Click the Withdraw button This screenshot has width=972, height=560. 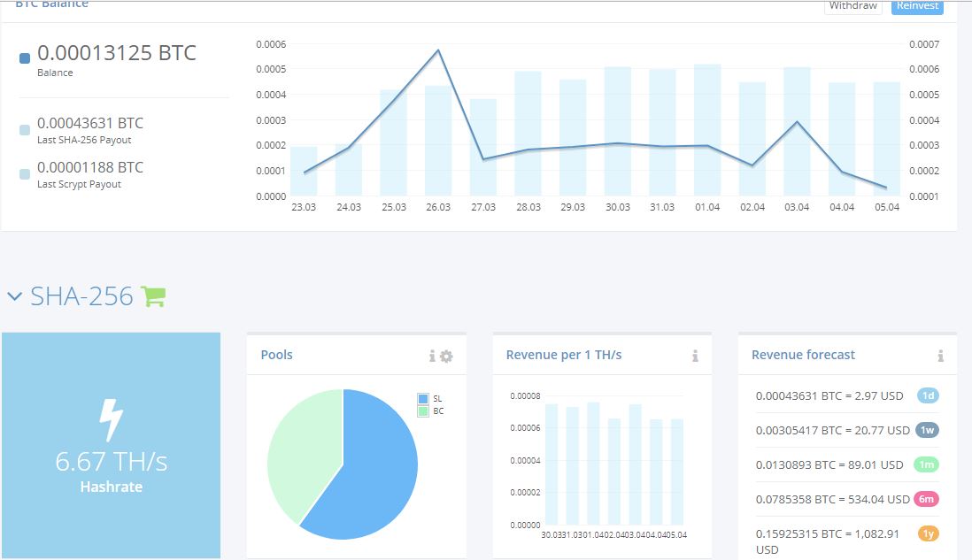pyautogui.click(x=853, y=6)
